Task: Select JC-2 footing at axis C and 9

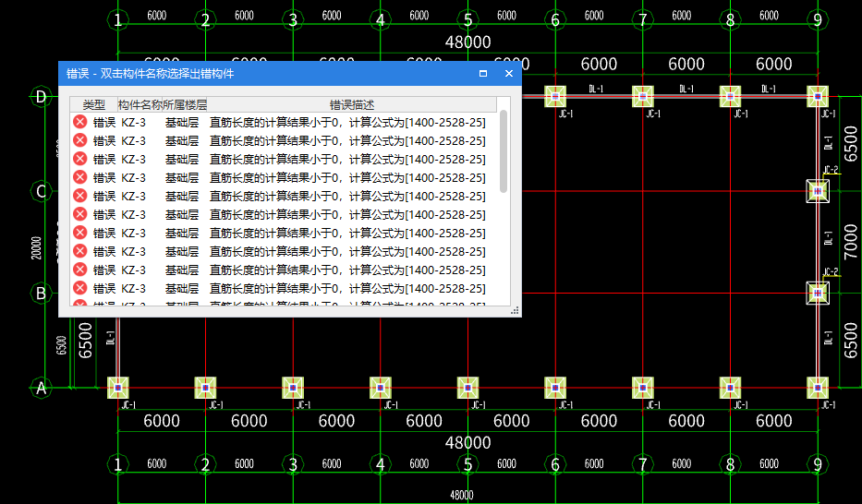Action: [x=818, y=191]
